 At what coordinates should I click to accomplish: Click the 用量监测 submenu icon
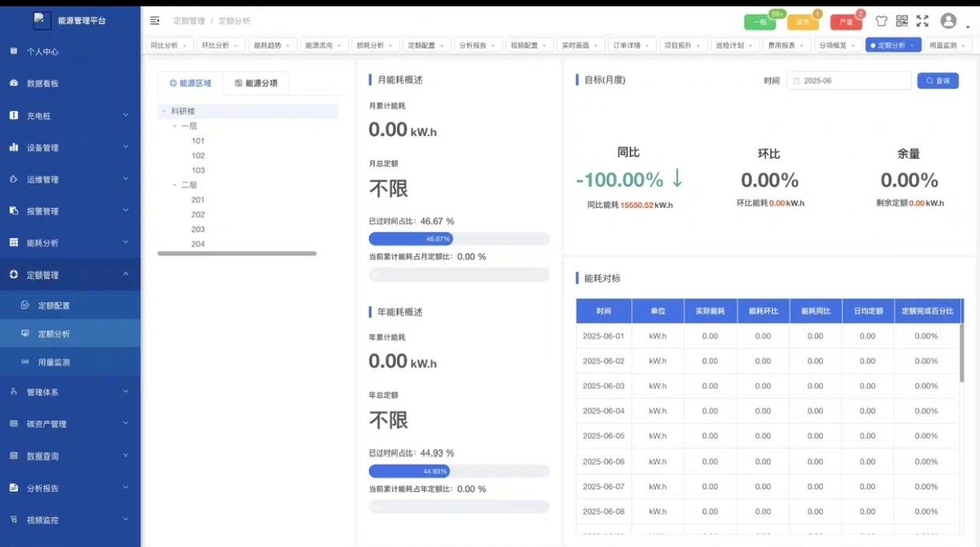tap(24, 362)
